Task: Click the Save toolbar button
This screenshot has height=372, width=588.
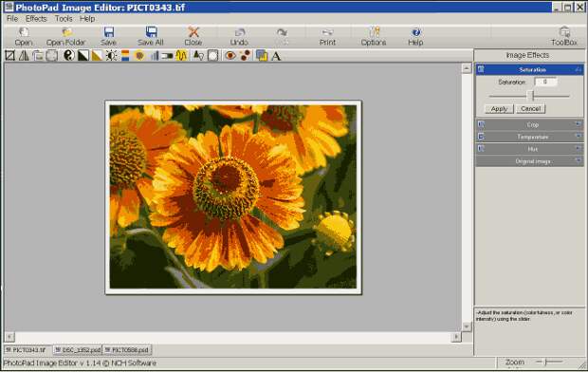Action: 108,36
